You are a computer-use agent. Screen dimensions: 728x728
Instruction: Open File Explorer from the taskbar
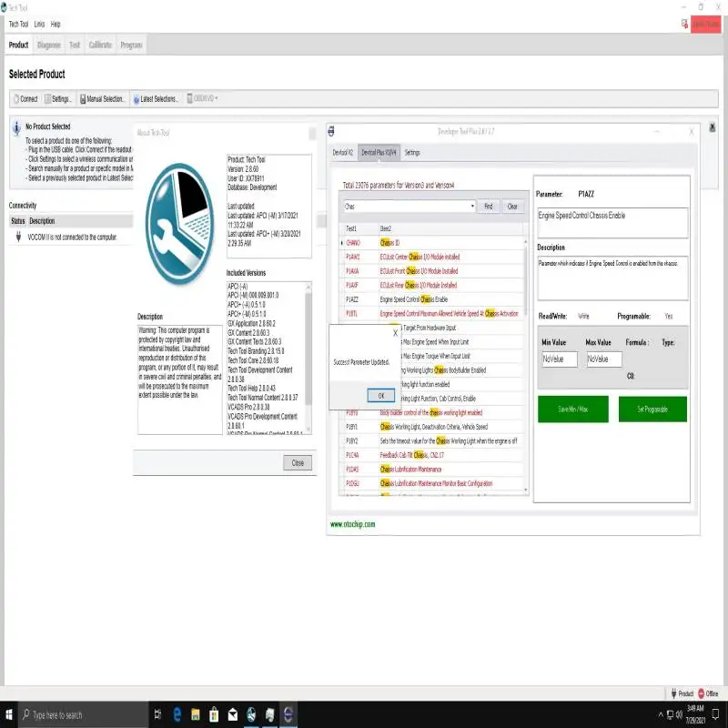[x=196, y=714]
